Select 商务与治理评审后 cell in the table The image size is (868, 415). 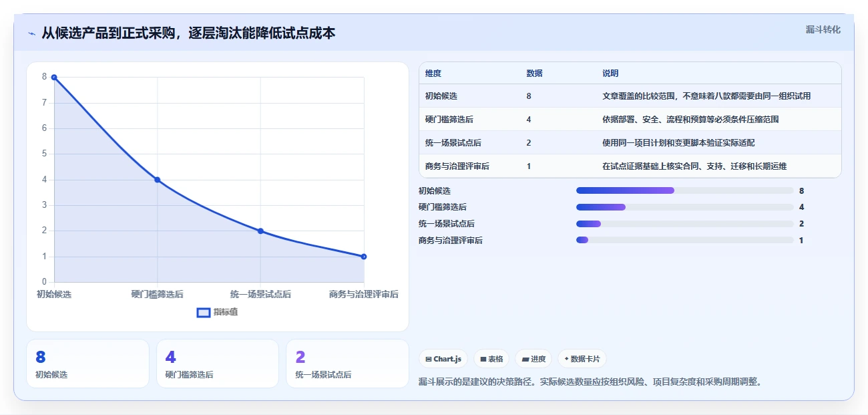click(457, 166)
